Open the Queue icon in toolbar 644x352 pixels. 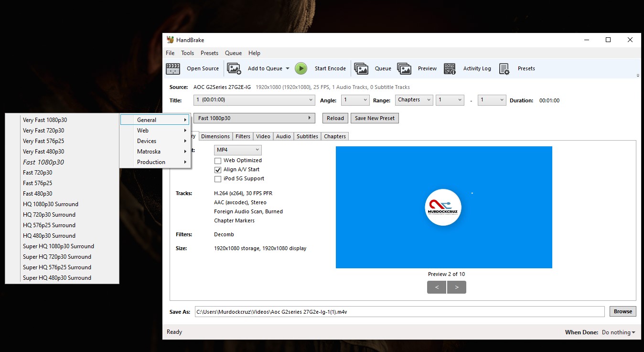(x=361, y=69)
